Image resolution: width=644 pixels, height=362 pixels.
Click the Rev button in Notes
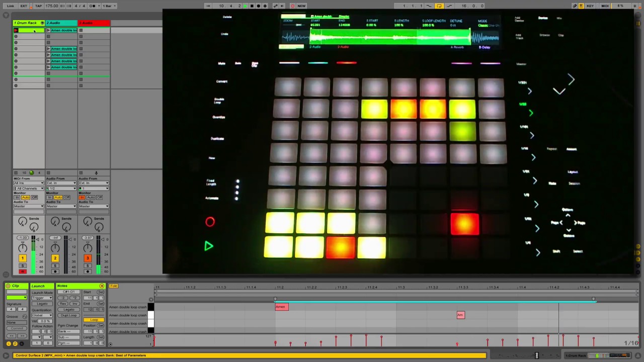pos(63,304)
